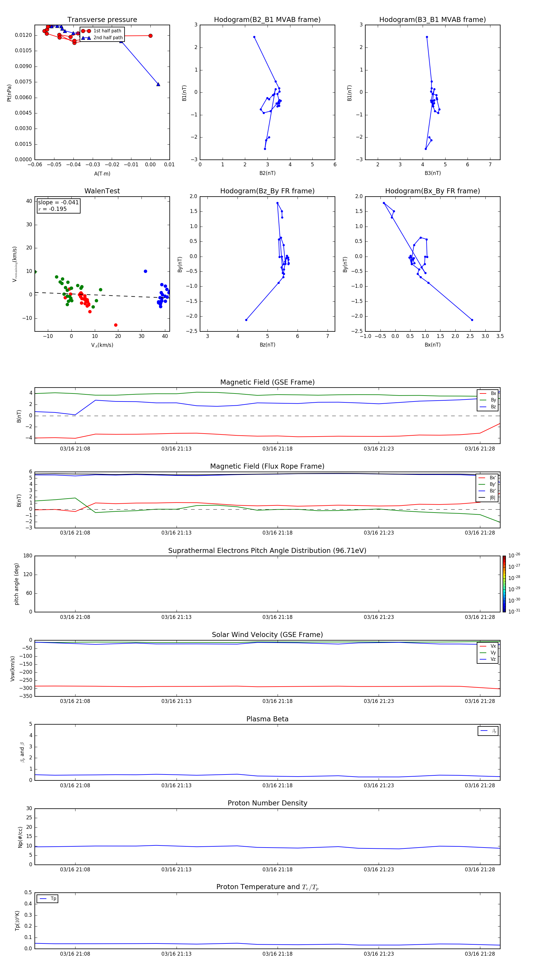Click the bottom-left endpoint in Bz_By hodogram
The width and height of the screenshot is (535, 980).
246,320
